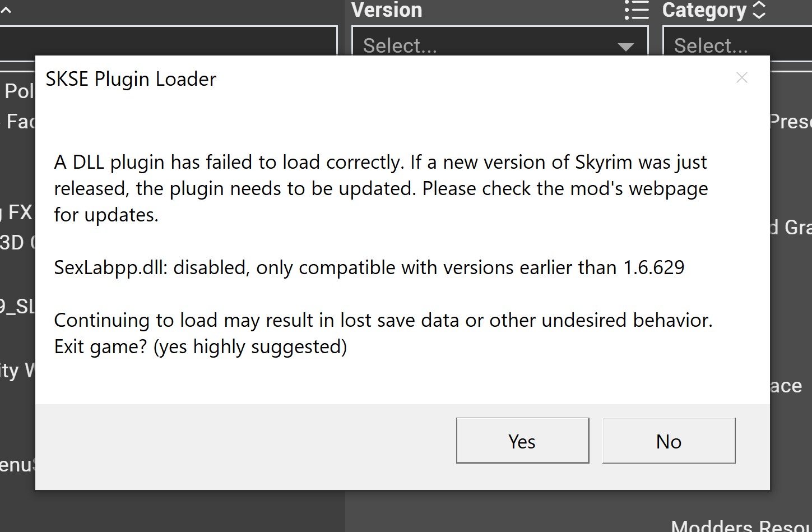The width and height of the screenshot is (812, 532).
Task: Select the row starting with 3D
Action: (17, 243)
